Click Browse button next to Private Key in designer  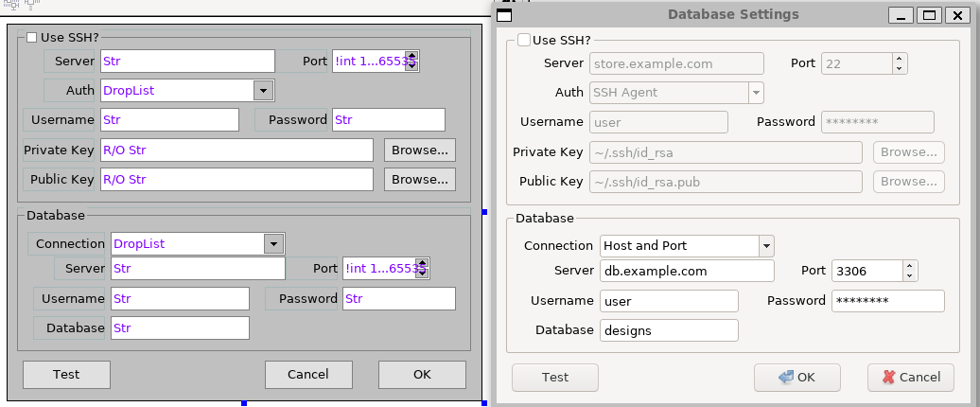[419, 150]
